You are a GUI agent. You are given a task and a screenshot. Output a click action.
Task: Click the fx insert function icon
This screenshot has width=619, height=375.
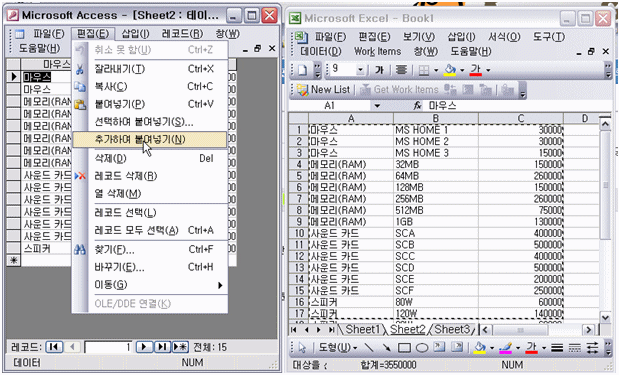(x=418, y=105)
